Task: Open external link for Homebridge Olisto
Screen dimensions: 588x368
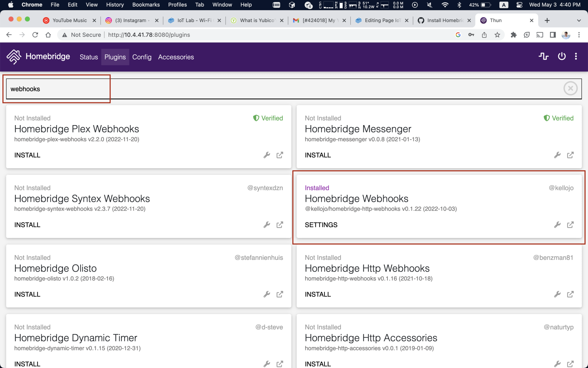Action: (280, 294)
